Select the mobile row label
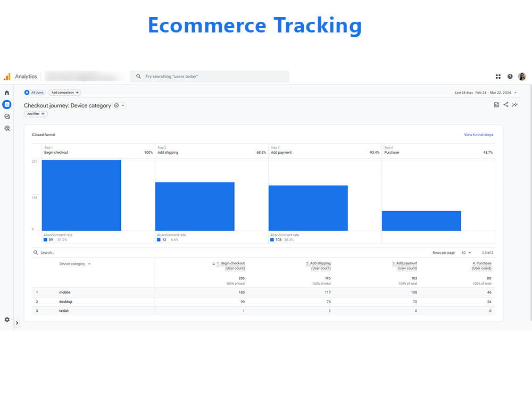The width and height of the screenshot is (532, 399). pos(65,293)
